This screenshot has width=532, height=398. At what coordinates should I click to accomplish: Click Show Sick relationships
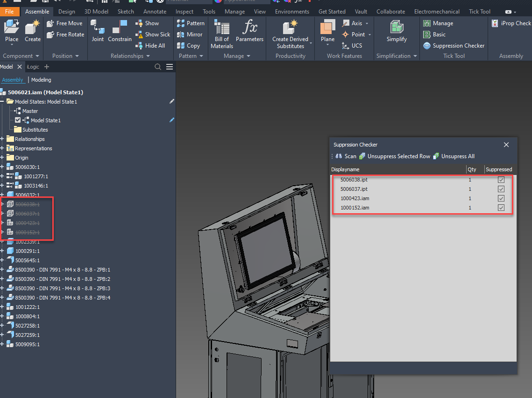153,34
